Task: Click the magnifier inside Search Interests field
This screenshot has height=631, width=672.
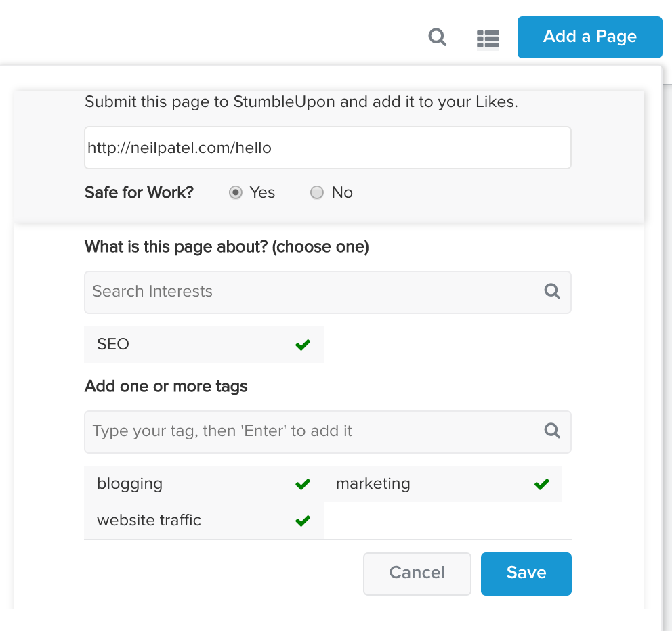Action: [551, 292]
